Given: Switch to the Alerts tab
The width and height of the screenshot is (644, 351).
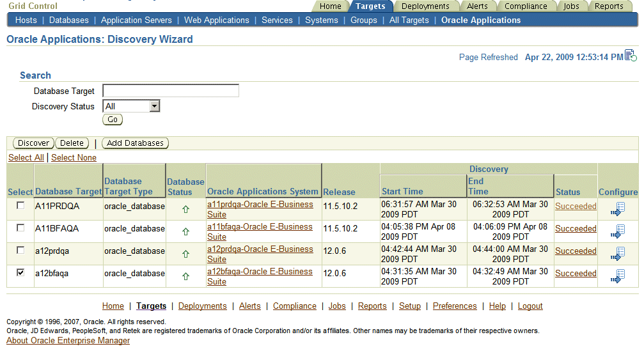Looking at the screenshot, I should coord(477,6).
